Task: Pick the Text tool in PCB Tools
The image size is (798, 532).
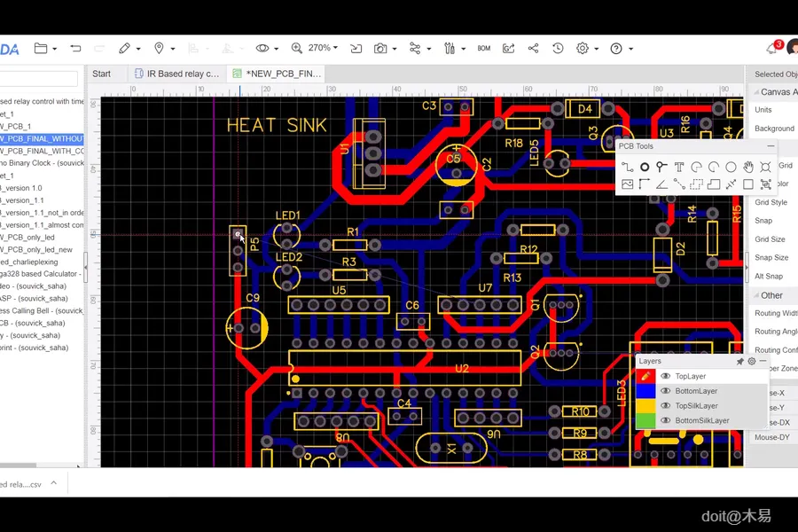Action: pos(679,167)
